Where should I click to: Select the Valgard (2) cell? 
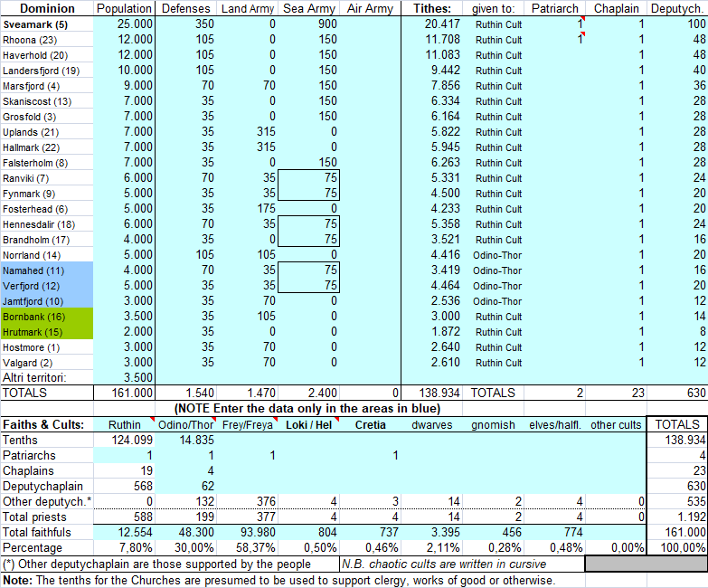pyautogui.click(x=47, y=362)
